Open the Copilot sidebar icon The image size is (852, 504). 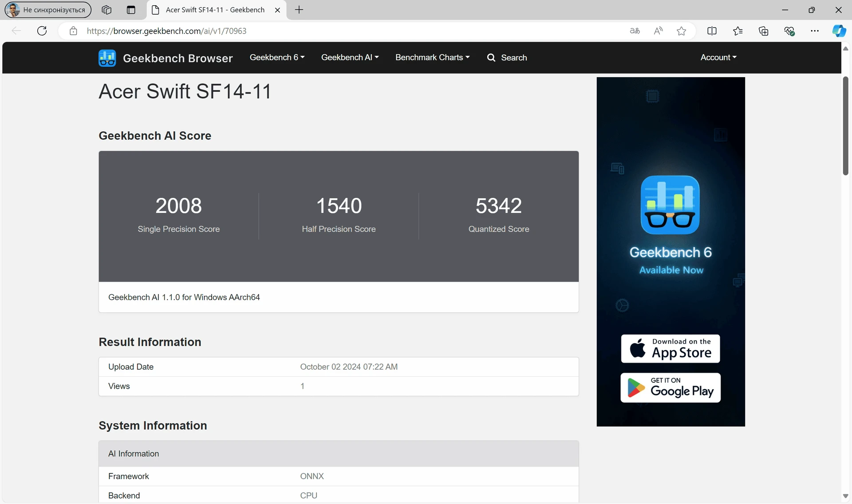[x=839, y=31]
